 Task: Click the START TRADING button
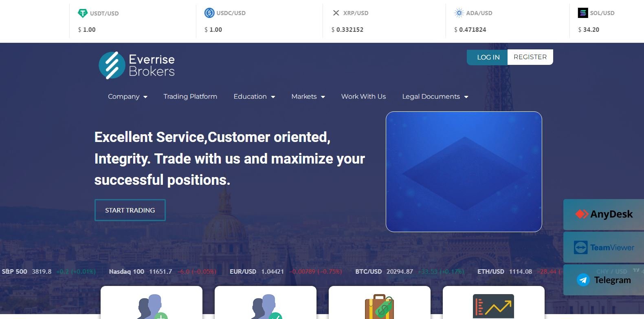130,210
